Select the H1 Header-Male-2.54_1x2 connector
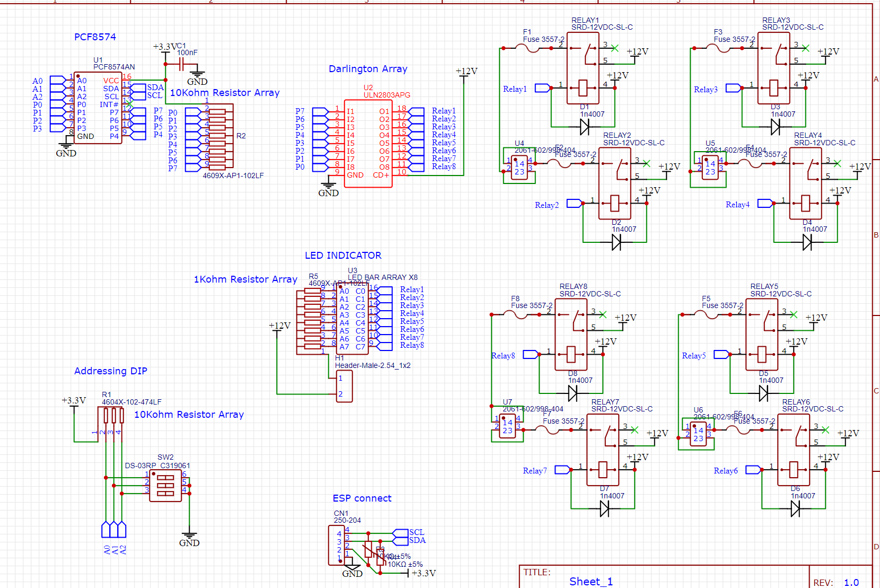The image size is (880, 588). pos(344,386)
